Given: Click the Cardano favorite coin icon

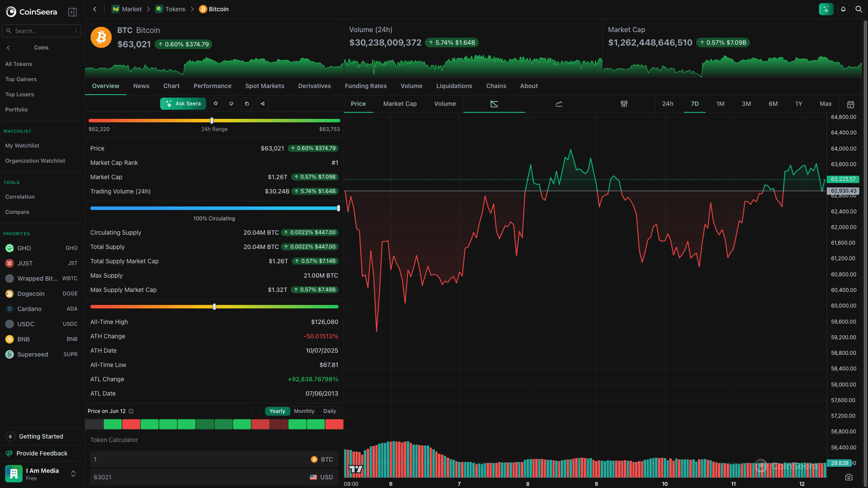Looking at the screenshot, I should [x=10, y=309].
